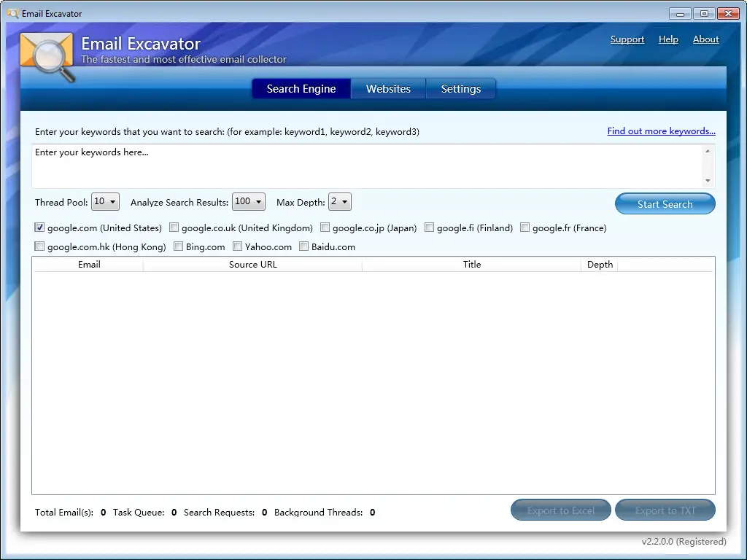
Task: Minimize the Email Excavator window
Action: (x=680, y=14)
